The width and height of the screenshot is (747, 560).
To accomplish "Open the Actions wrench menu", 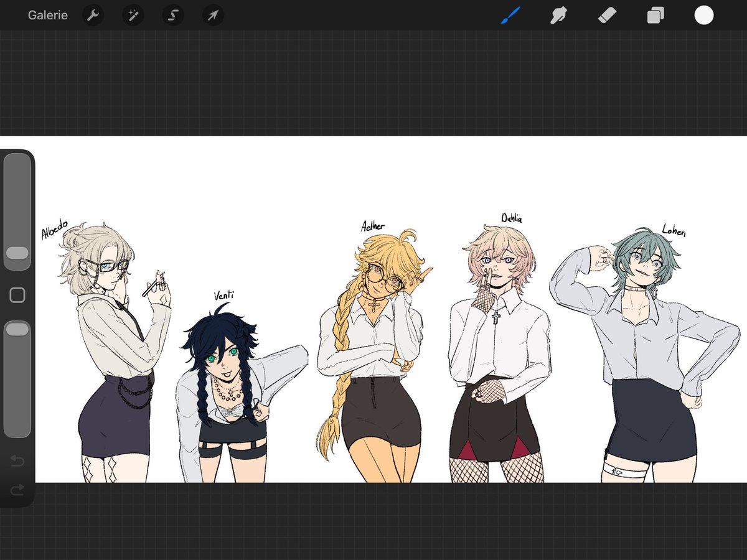I will 93,15.
